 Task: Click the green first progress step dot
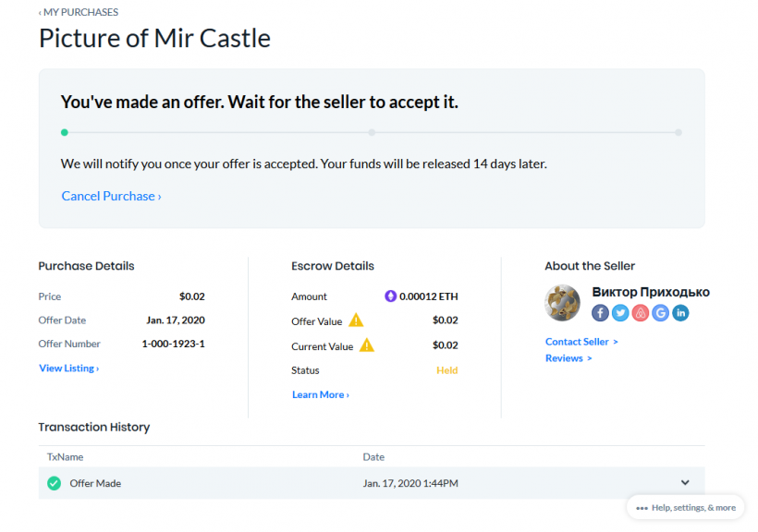(x=64, y=132)
